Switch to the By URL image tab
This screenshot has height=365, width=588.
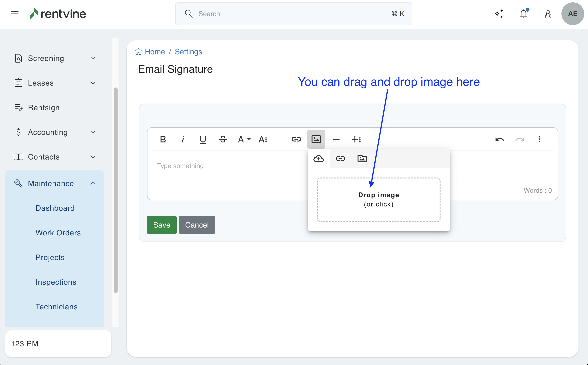(340, 159)
